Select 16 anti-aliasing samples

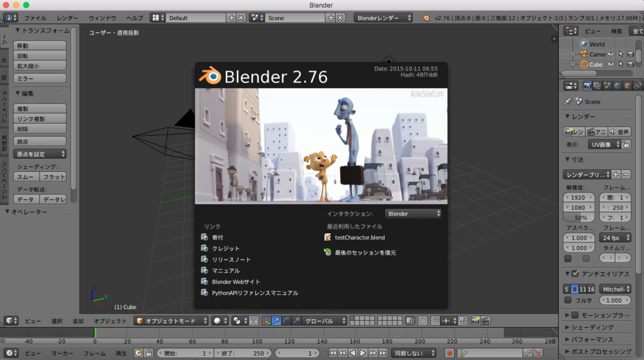point(591,290)
